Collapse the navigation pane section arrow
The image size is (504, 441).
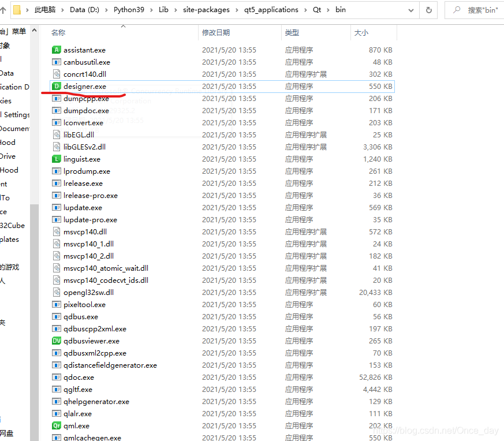point(34,31)
